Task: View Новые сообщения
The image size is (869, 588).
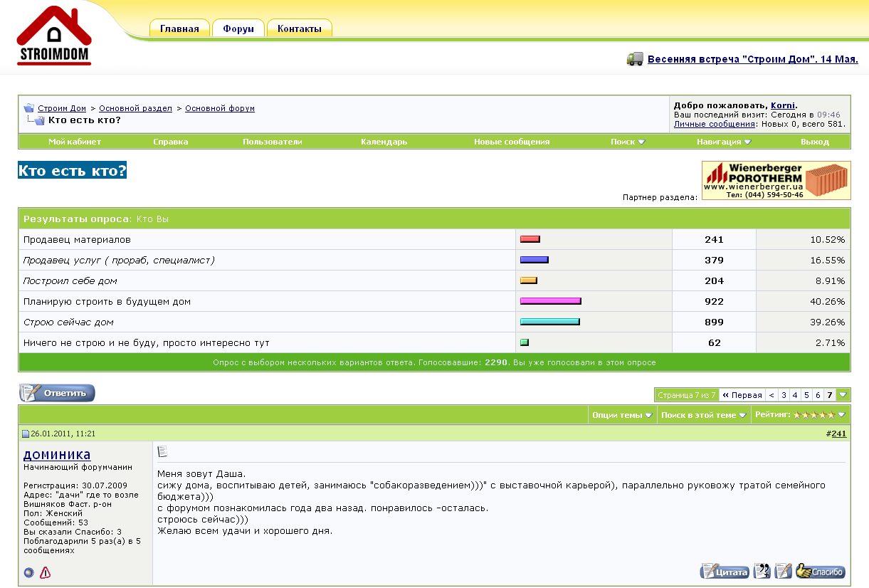Action: pos(512,142)
